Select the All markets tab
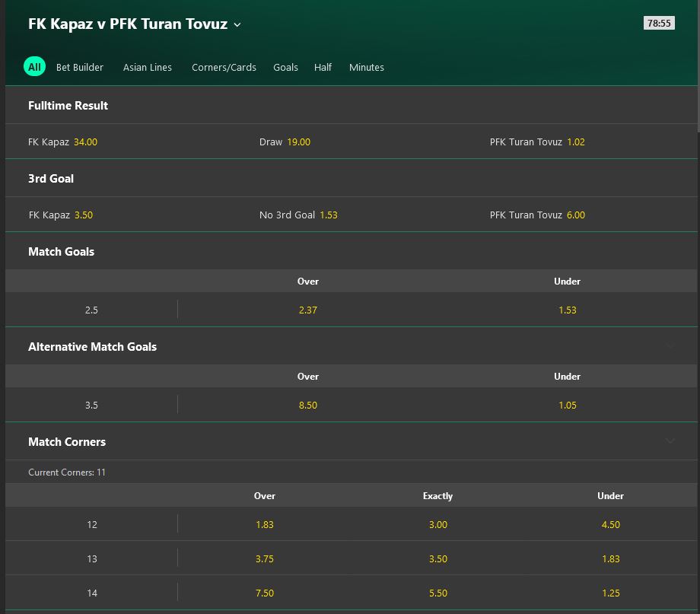This screenshot has height=614, width=700. (x=34, y=67)
